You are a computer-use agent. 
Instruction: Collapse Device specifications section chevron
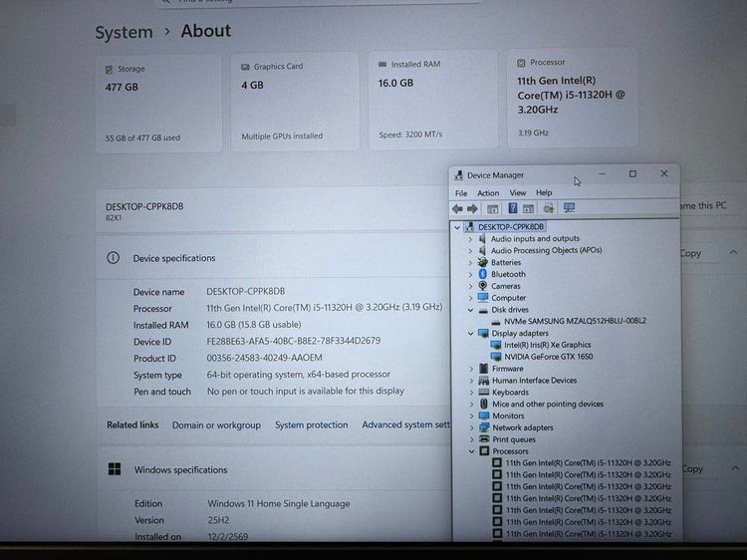click(x=734, y=252)
